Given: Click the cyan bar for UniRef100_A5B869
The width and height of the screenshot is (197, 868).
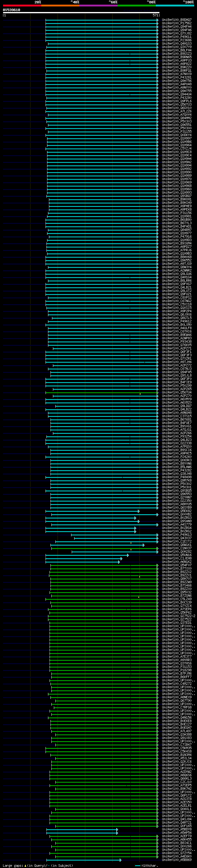Looking at the screenshot, I should pos(84,860).
